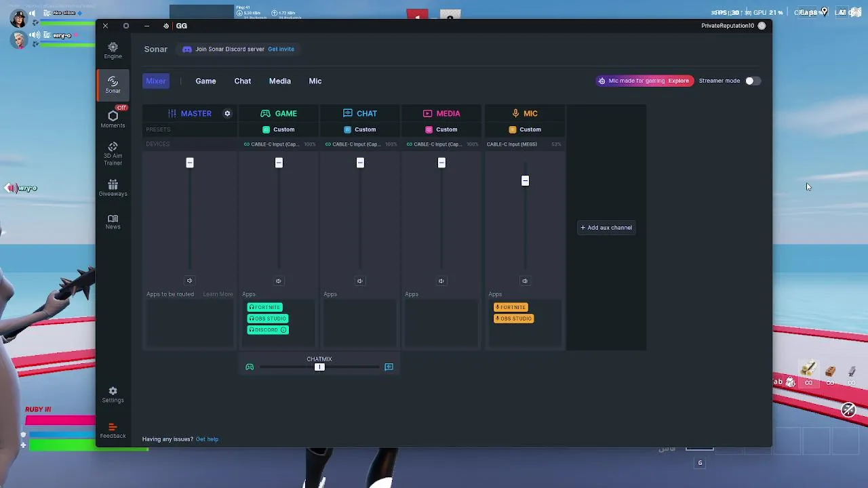Image resolution: width=868 pixels, height=488 pixels.
Task: Open Feedback from the sidebar
Action: tap(113, 430)
